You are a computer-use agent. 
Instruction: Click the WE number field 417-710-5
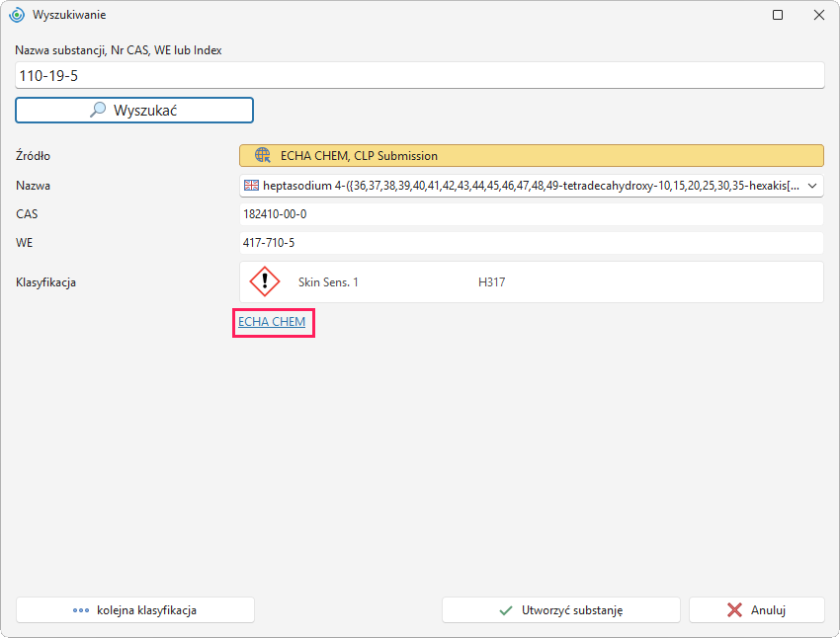531,243
